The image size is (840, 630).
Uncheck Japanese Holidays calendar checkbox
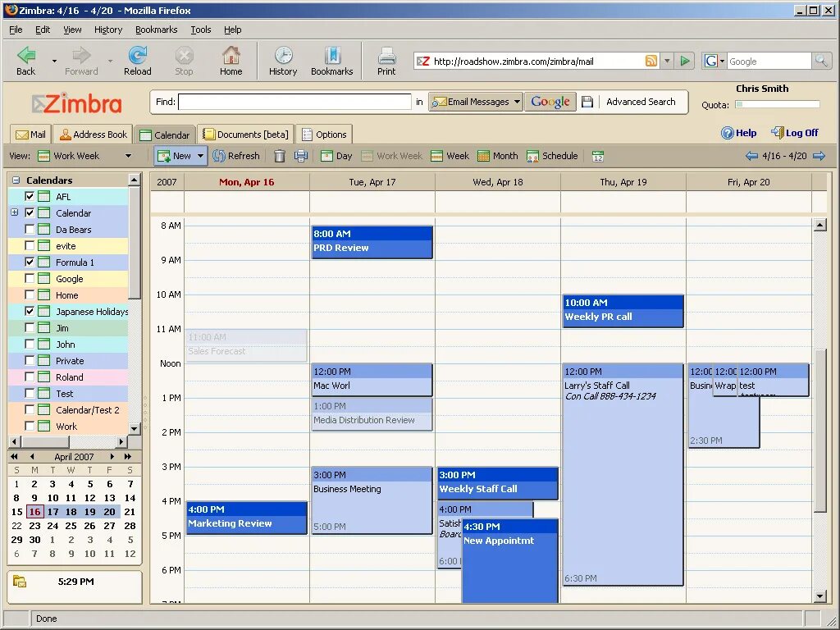[x=30, y=311]
